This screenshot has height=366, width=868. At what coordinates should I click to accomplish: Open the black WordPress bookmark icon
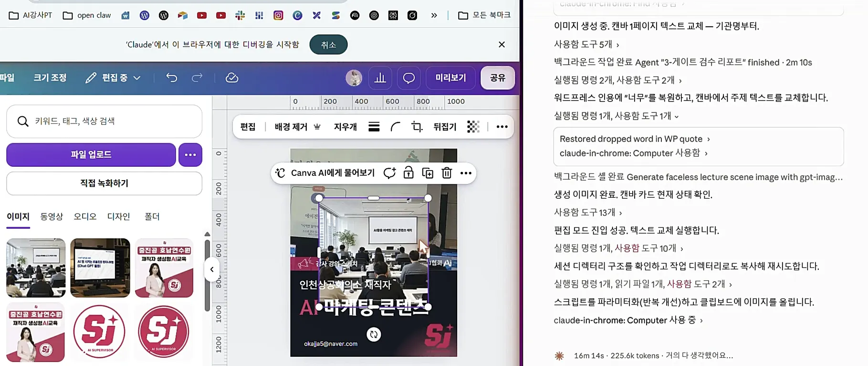tap(164, 15)
